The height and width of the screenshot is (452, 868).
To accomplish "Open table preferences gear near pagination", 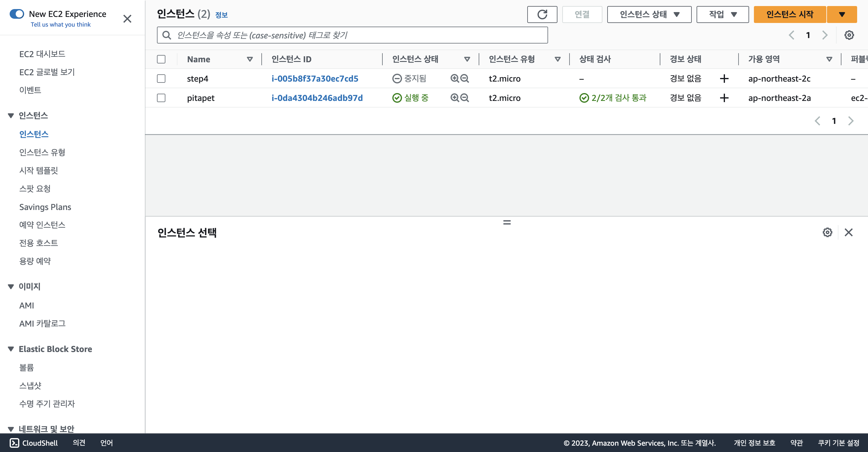I will 849,35.
